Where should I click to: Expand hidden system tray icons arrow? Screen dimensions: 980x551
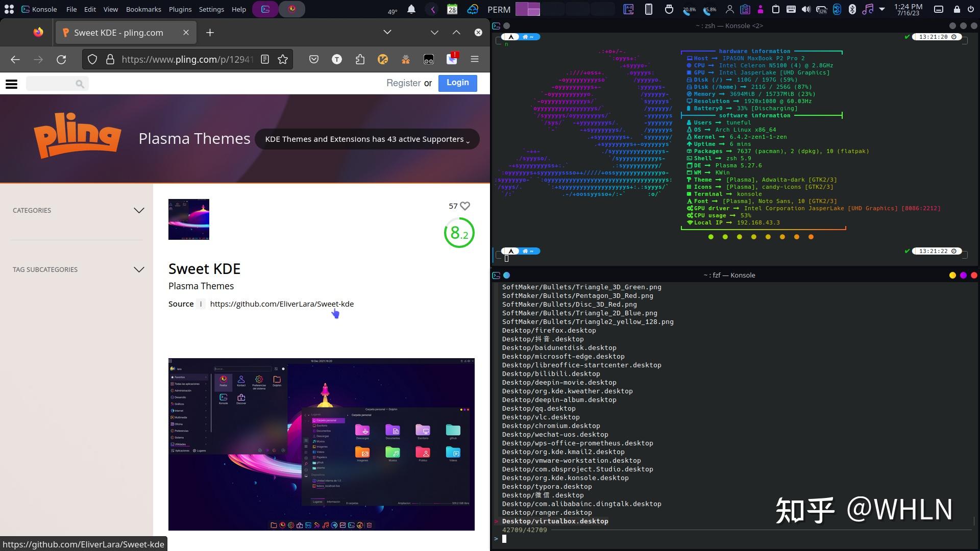pyautogui.click(x=882, y=9)
